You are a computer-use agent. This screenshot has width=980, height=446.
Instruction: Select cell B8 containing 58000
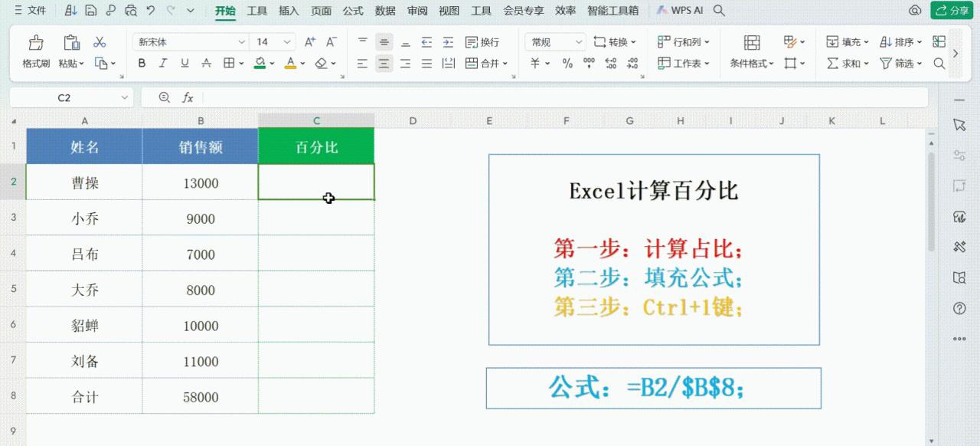(201, 396)
